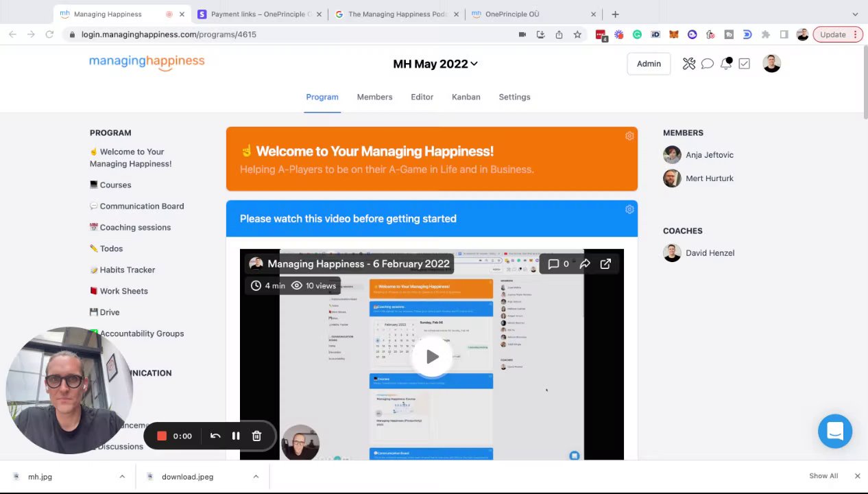Open the Extensions puzzle piece menu
Screen dimensions: 868x494
pyautogui.click(x=766, y=34)
